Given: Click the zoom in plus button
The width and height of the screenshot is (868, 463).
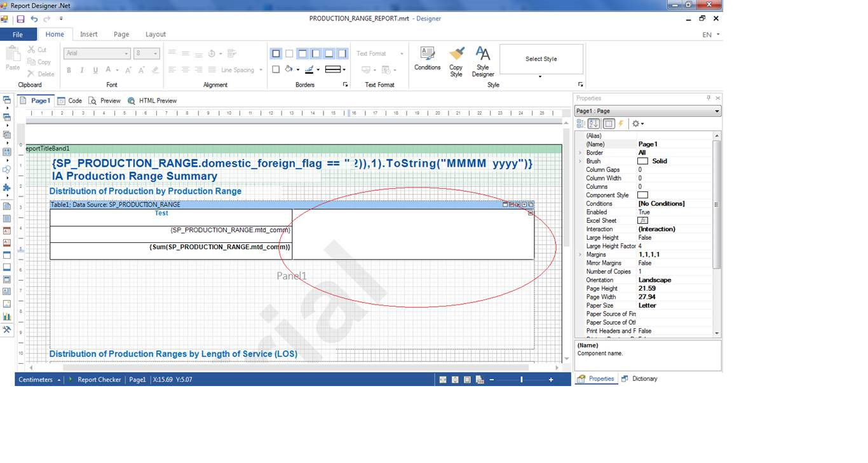Looking at the screenshot, I should click(551, 380).
